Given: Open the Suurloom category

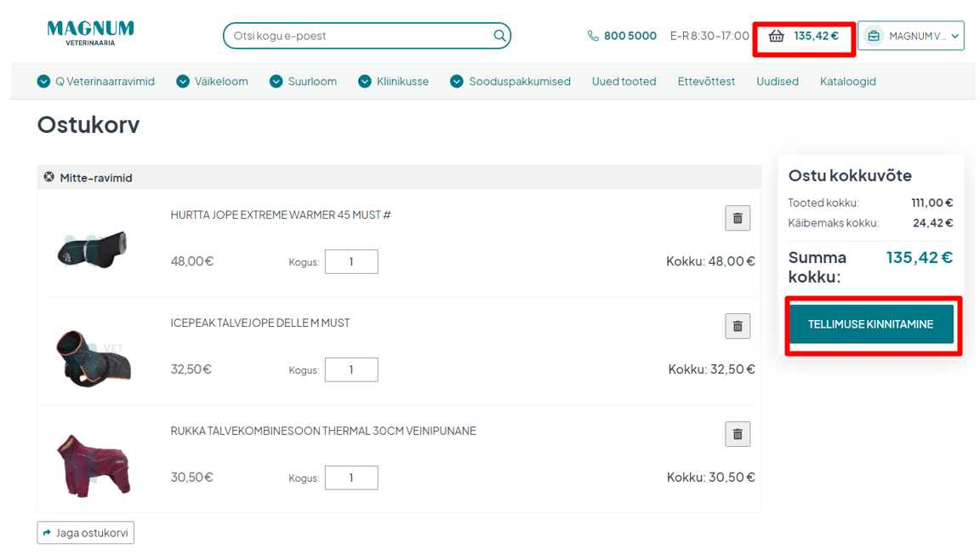Looking at the screenshot, I should click(x=312, y=82).
